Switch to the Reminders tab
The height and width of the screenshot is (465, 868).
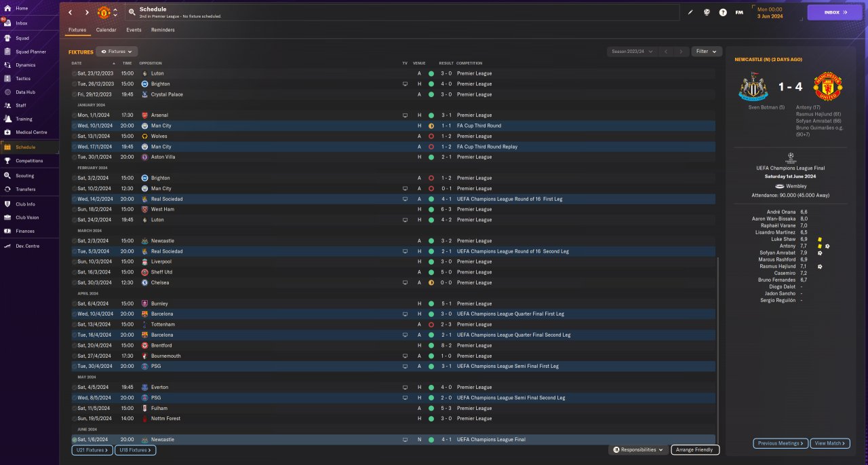(163, 30)
